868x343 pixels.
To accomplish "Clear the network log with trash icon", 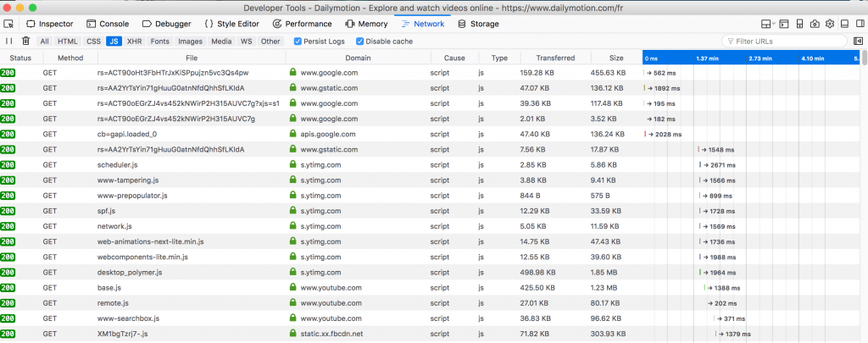I will (x=25, y=41).
